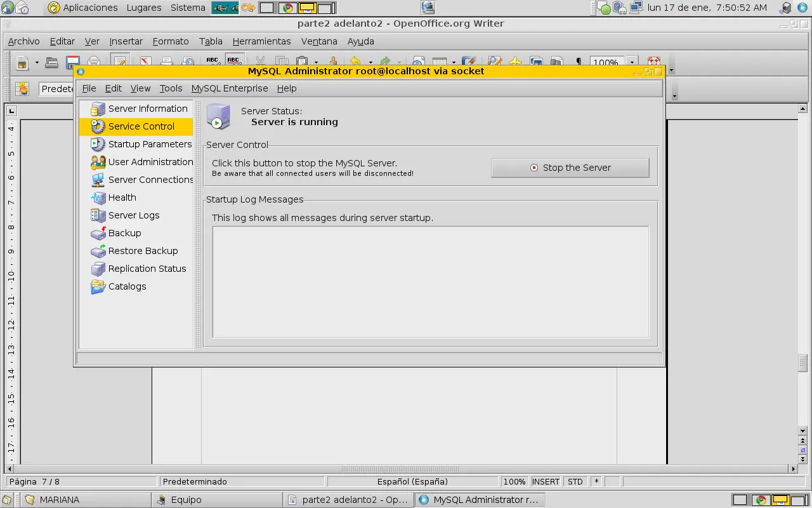Click the Predeterminado page style in status bar

(x=241, y=482)
